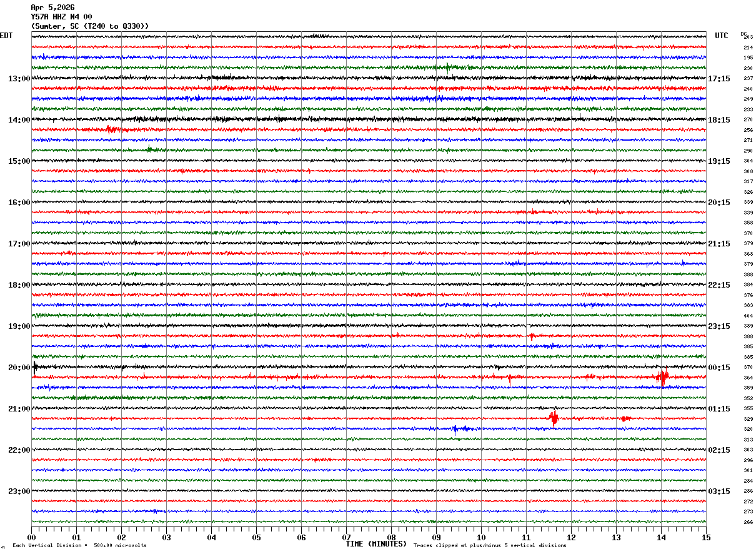Click the DC offset value "266"
Viewport: 756px width, 554px height.
tap(748, 523)
